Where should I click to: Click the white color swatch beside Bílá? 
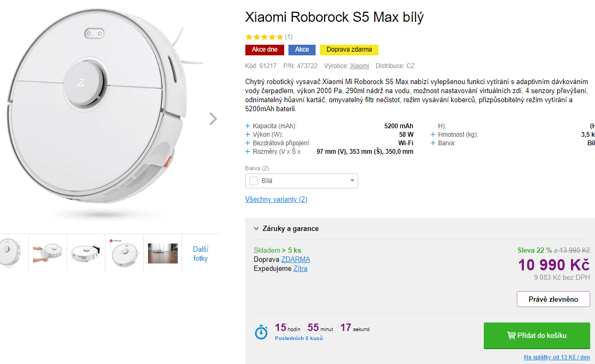tap(254, 181)
